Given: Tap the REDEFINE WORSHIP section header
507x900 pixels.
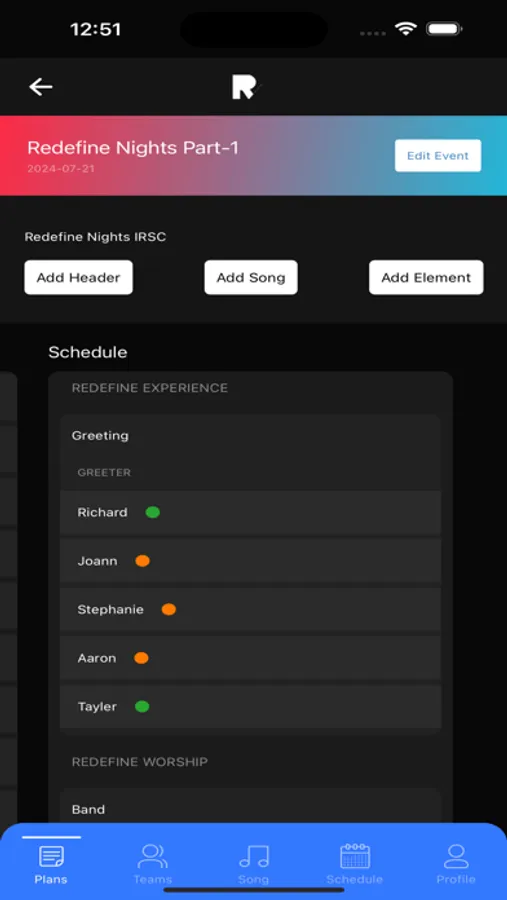Looking at the screenshot, I should click(x=140, y=762).
